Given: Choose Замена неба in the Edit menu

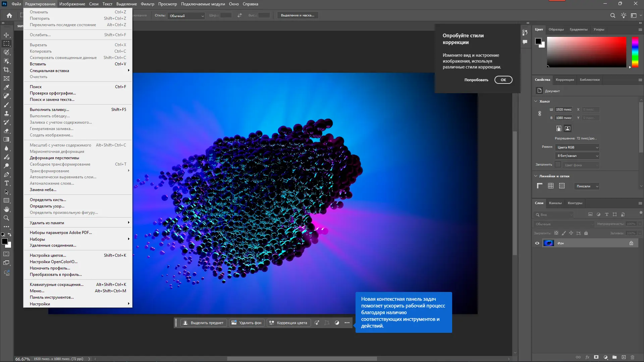Looking at the screenshot, I should coord(43,190).
